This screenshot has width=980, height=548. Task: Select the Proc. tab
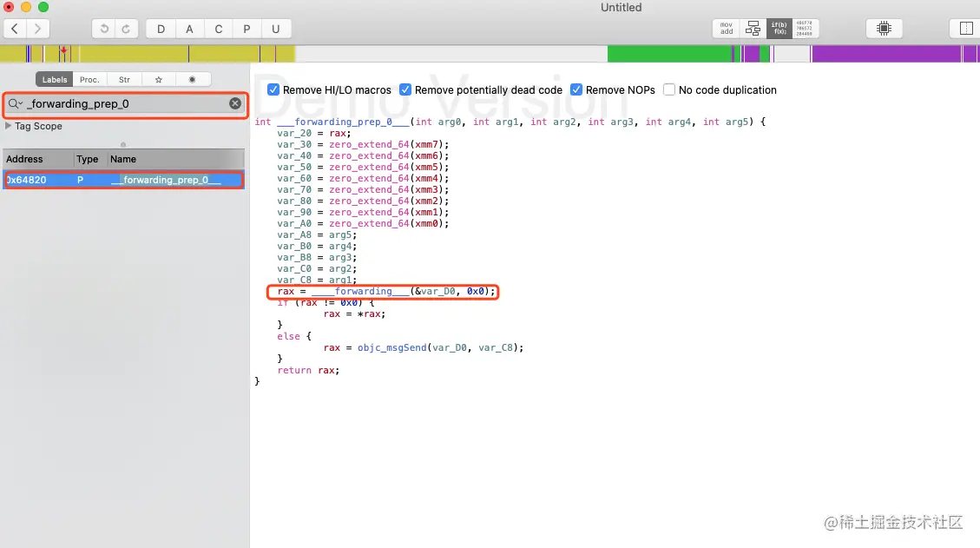point(89,79)
